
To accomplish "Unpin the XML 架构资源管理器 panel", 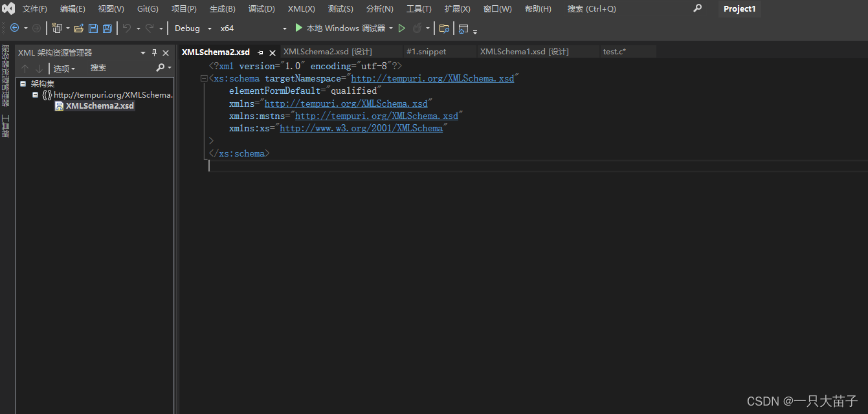I will pos(154,52).
